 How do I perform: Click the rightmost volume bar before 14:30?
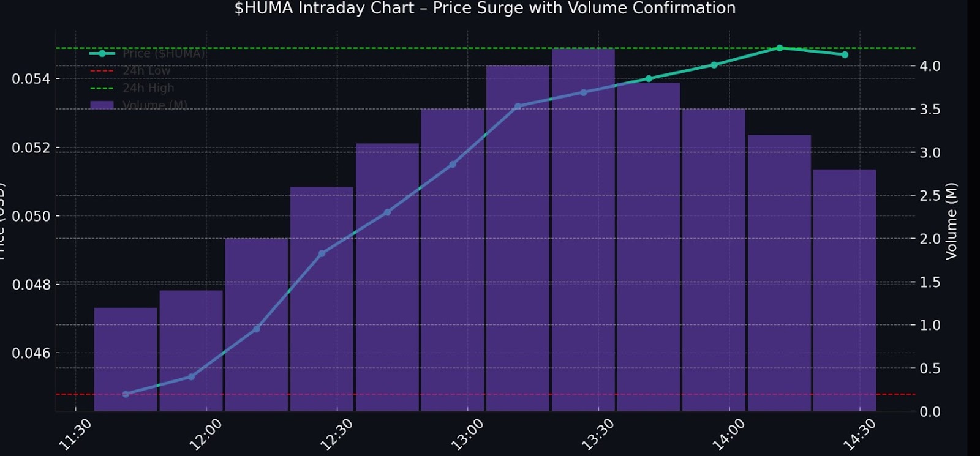[845, 290]
